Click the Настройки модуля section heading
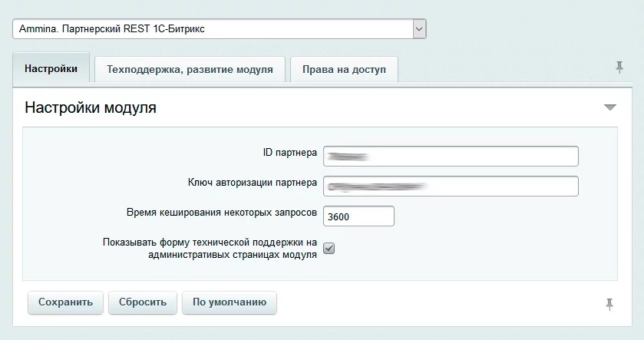Viewport: 644px width, 340px height. pyautogui.click(x=91, y=108)
